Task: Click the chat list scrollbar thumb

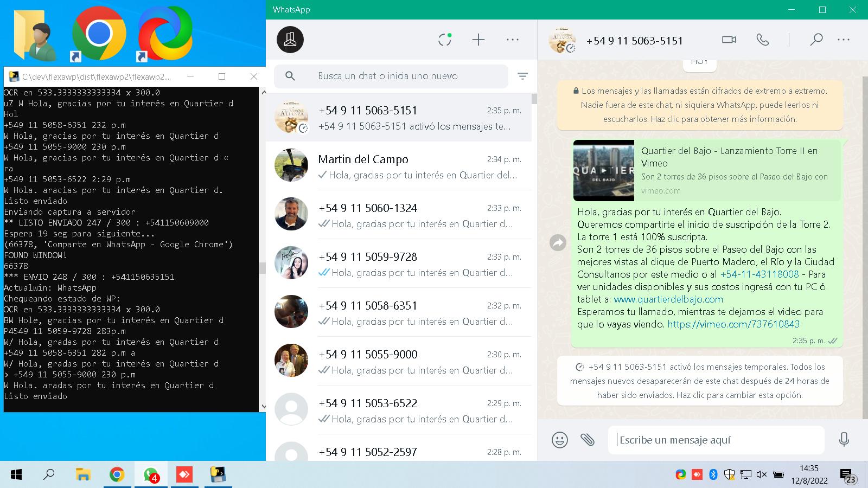Action: 534,99
